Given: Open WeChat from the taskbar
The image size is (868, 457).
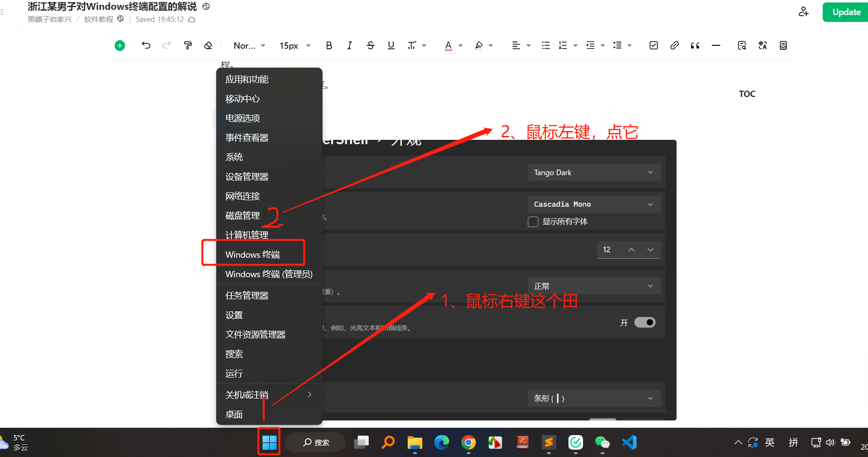Looking at the screenshot, I should click(x=603, y=442).
